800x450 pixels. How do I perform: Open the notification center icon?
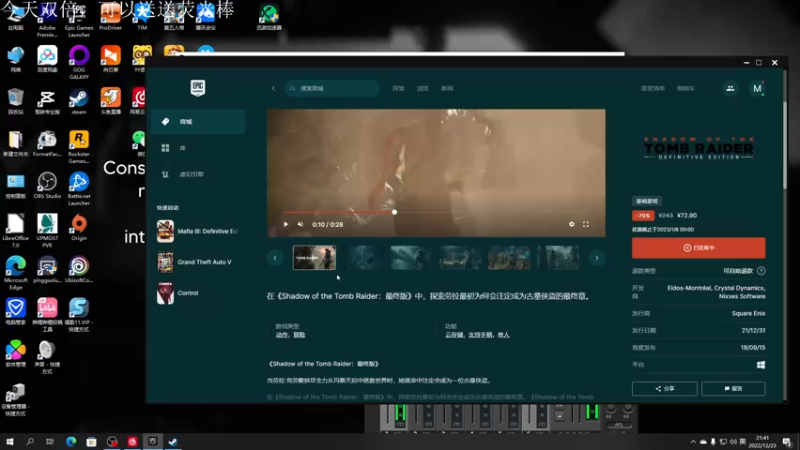[x=787, y=442]
